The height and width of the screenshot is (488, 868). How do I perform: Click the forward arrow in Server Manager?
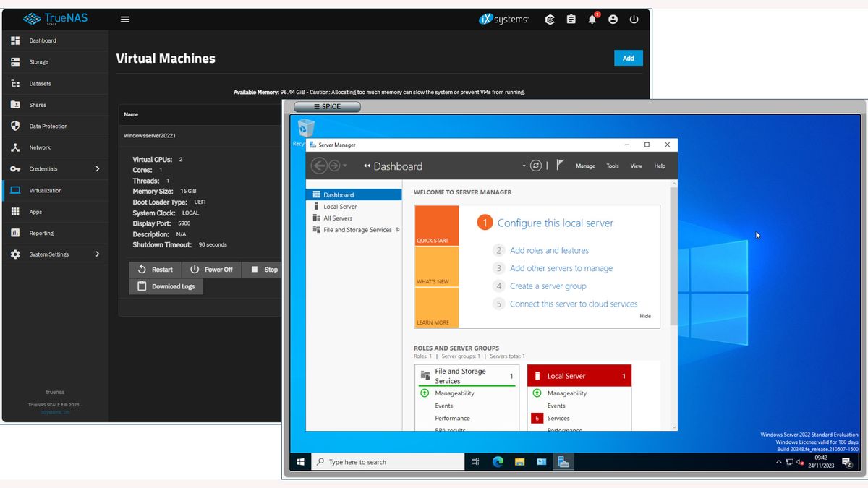[334, 166]
